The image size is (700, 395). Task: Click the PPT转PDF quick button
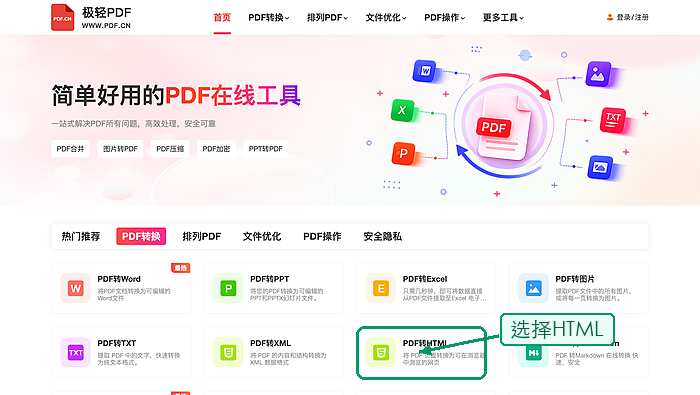(266, 149)
